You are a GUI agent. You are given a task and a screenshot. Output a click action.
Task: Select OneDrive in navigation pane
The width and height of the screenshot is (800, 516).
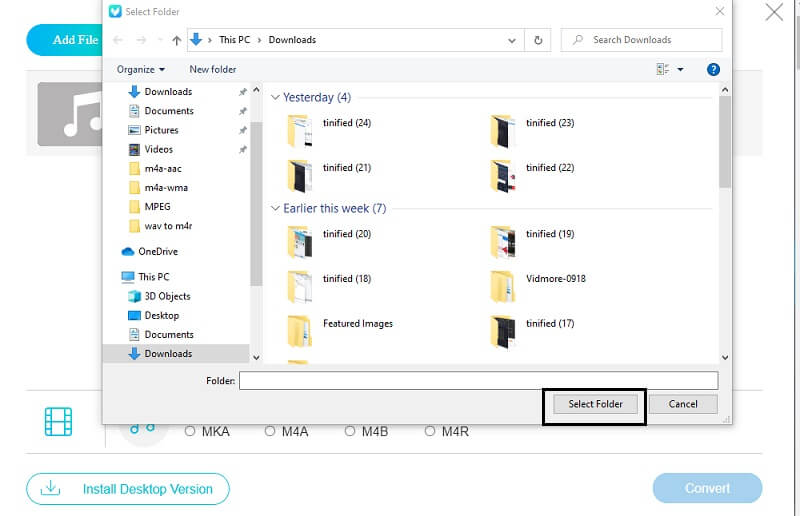pyautogui.click(x=158, y=251)
